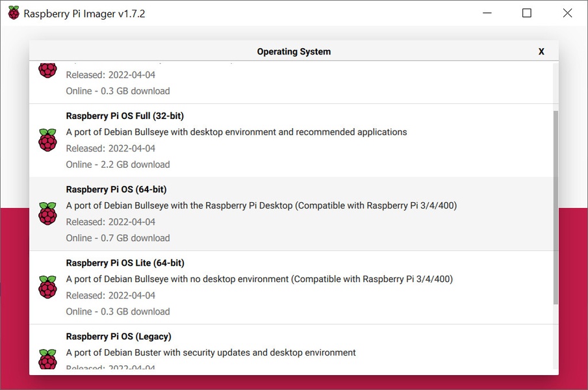Click raspberry icon beside Raspberry Pi OS (Legacy)
Viewport: 588px width, 390px height.
pos(47,359)
